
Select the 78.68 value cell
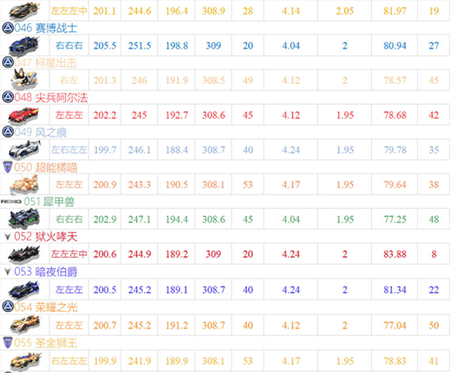(x=395, y=115)
